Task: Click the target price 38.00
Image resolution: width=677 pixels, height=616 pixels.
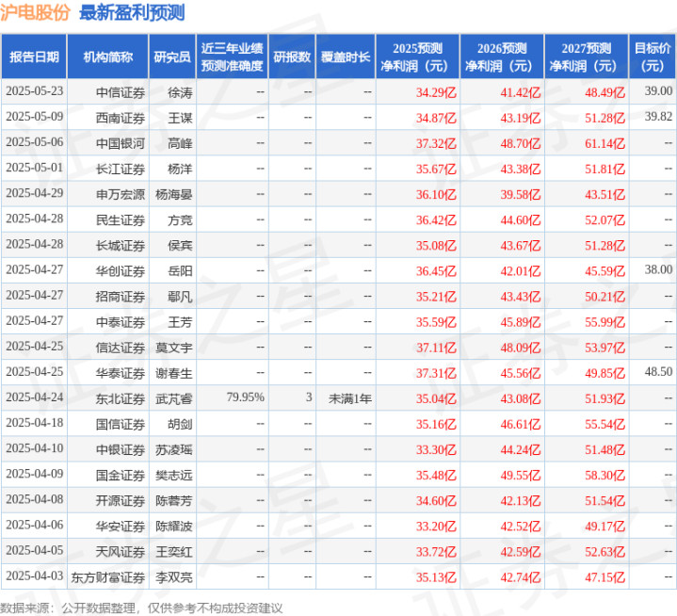Action: click(658, 269)
